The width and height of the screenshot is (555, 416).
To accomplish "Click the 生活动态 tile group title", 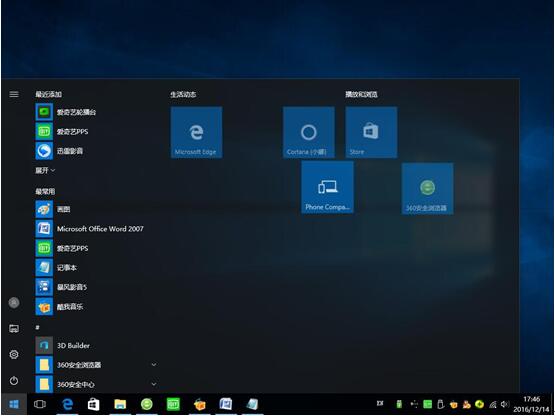I will click(183, 95).
